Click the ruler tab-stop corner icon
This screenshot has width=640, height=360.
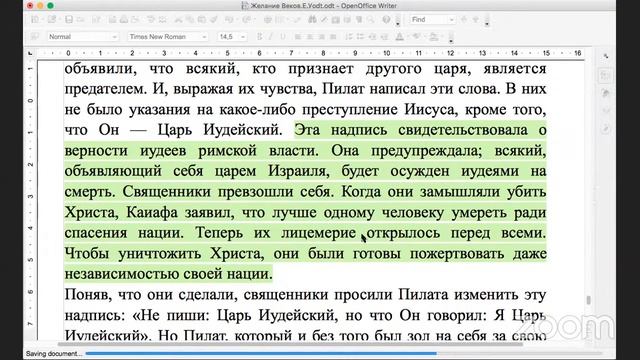coord(30,53)
